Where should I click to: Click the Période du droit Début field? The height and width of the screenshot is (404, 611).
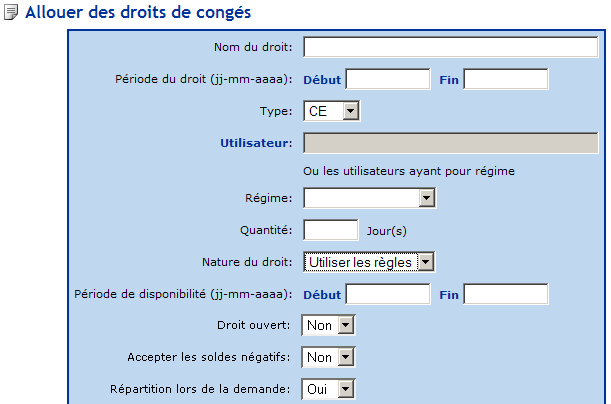pyautogui.click(x=387, y=79)
